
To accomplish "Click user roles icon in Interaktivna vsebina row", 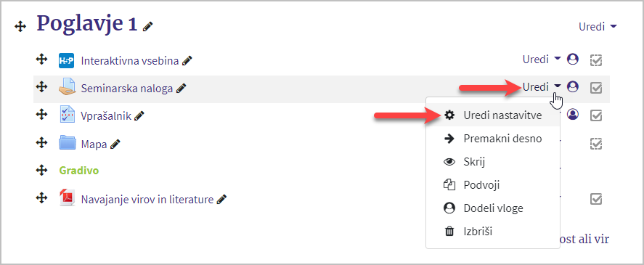I will (573, 60).
